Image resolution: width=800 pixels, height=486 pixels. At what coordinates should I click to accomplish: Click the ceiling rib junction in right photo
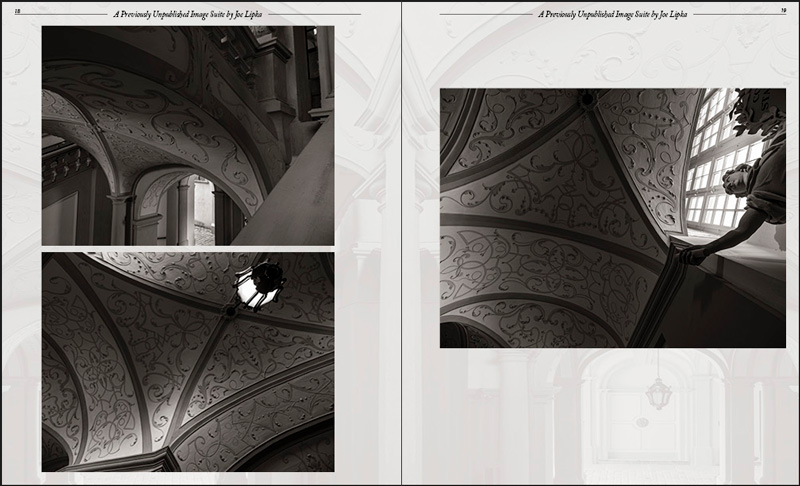587,100
